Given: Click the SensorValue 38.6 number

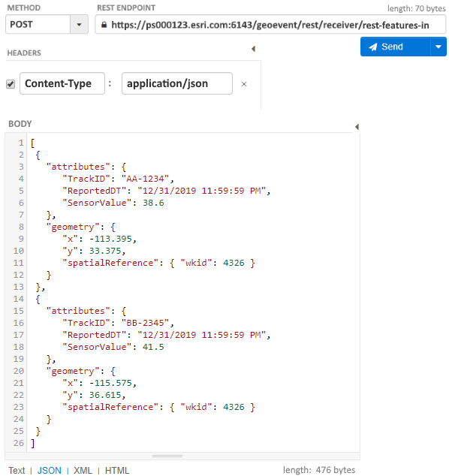Looking at the screenshot, I should tap(153, 203).
